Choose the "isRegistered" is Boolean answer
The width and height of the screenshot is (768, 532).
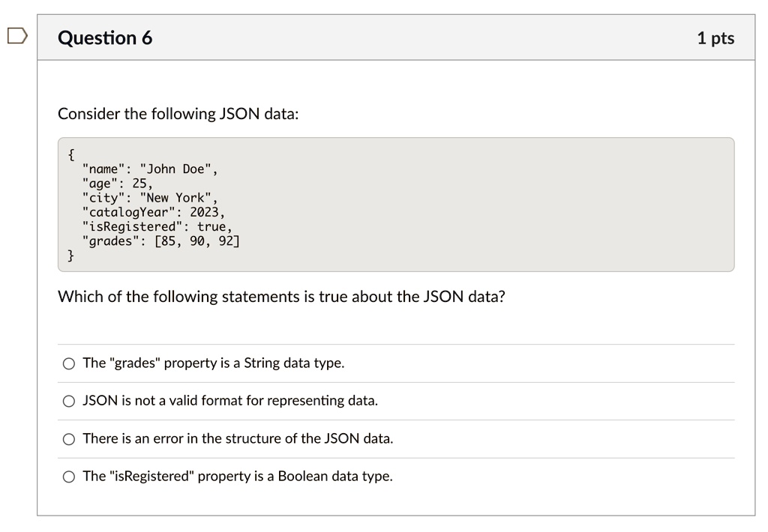click(x=68, y=477)
